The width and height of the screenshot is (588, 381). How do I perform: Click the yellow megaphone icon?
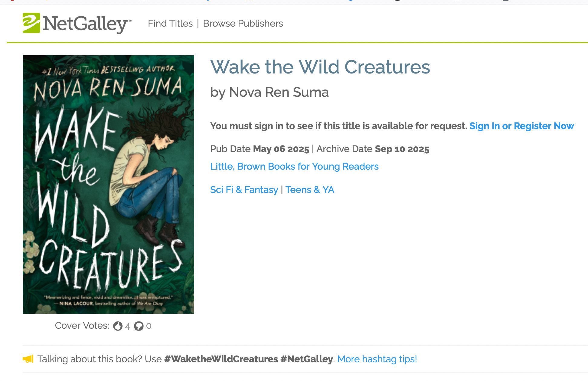click(28, 359)
